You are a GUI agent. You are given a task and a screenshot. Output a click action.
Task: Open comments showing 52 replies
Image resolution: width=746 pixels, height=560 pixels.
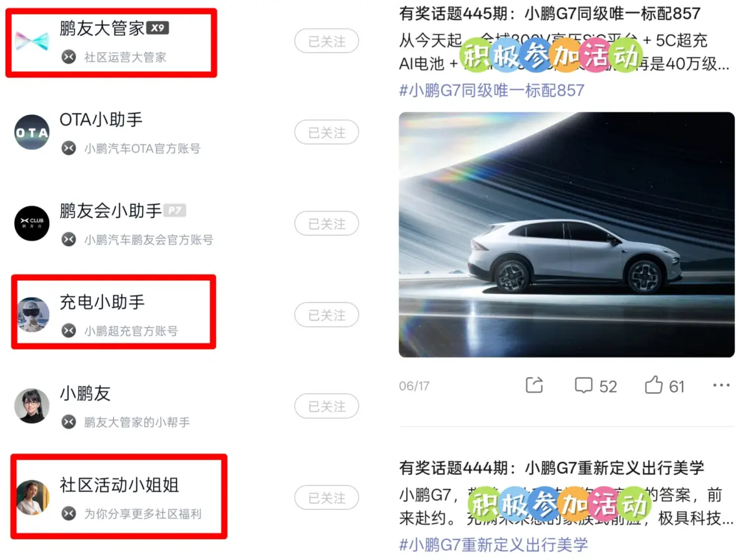tap(596, 386)
